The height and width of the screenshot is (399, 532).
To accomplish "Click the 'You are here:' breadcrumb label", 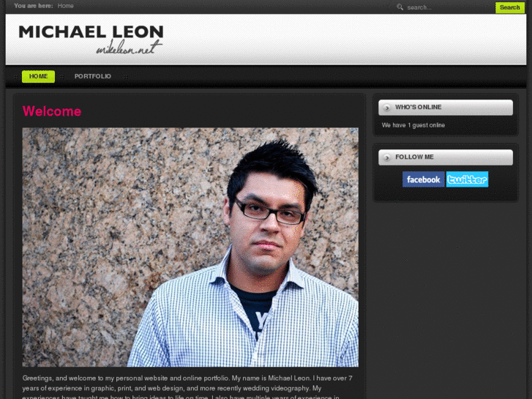I will pyautogui.click(x=34, y=6).
